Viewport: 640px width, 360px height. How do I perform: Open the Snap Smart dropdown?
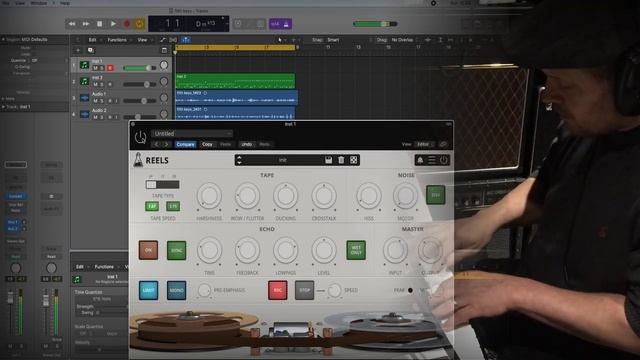[x=333, y=40]
